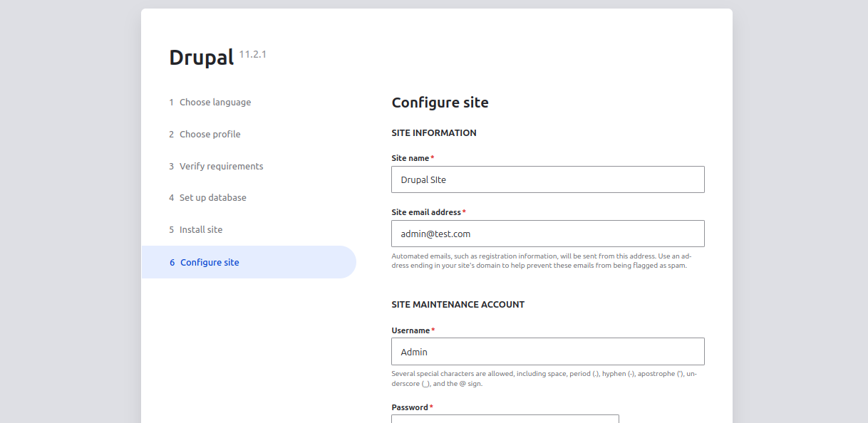Click the Site name label
This screenshot has width=868, height=423.
[x=410, y=158]
